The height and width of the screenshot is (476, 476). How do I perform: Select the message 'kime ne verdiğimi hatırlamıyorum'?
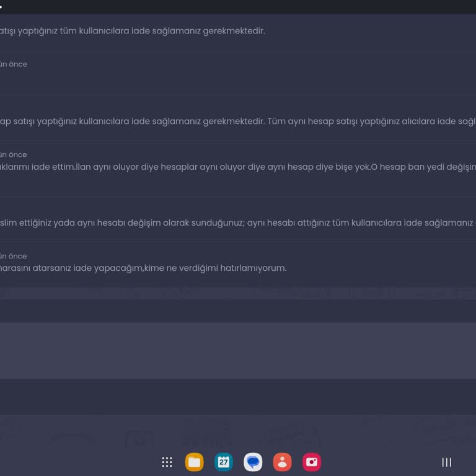[143, 268]
